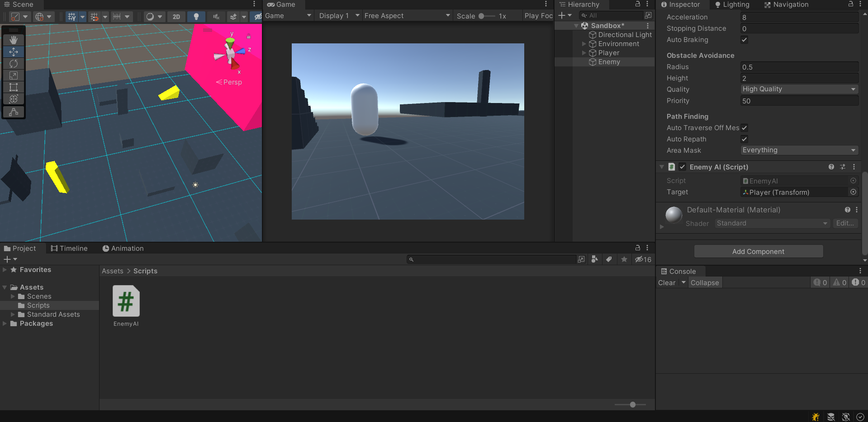Viewport: 868px width, 422px height.
Task: Select the custom editor tools icon
Action: pos(14,112)
